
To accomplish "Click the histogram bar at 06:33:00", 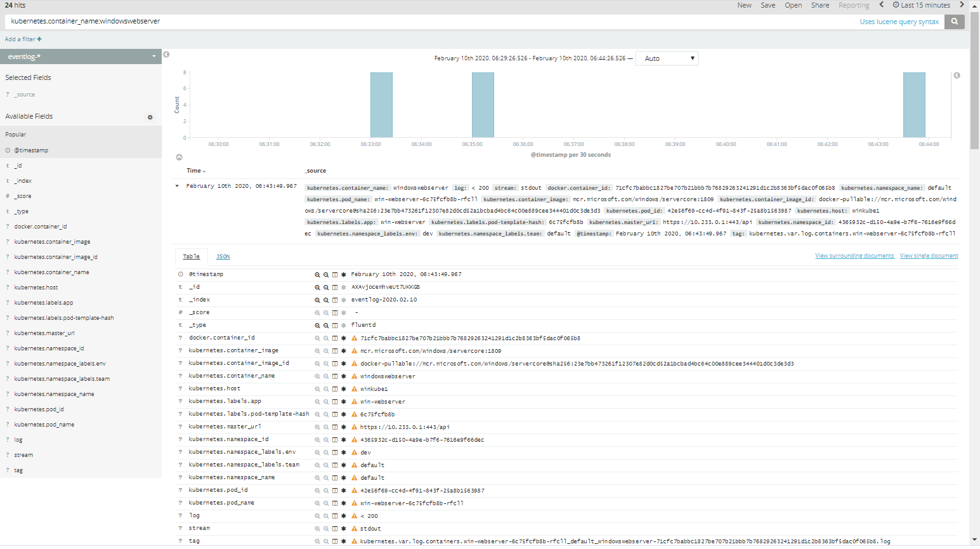I will pyautogui.click(x=381, y=105).
